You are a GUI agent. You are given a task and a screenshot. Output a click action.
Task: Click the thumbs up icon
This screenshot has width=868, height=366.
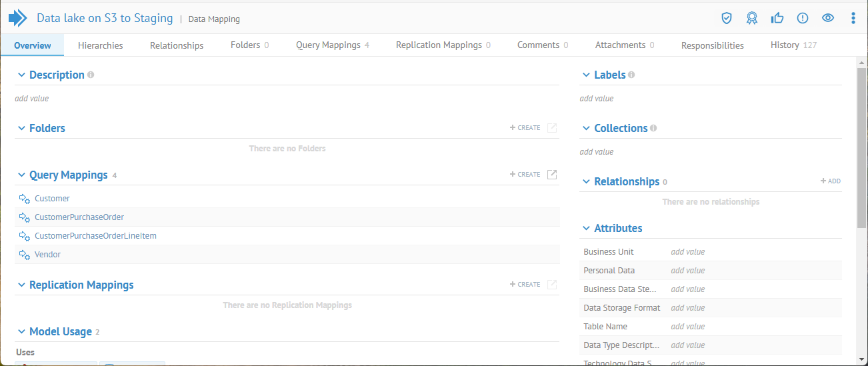pyautogui.click(x=777, y=18)
